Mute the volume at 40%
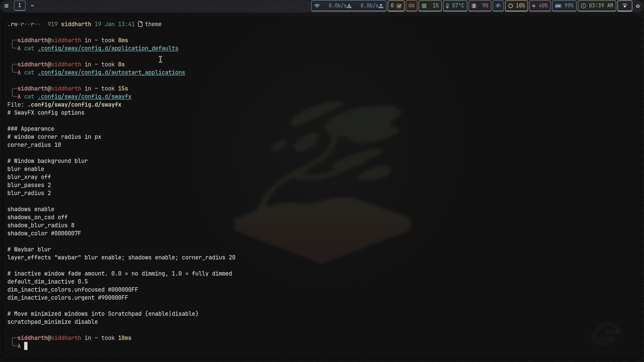Image resolution: width=644 pixels, height=362 pixels. [x=540, y=6]
